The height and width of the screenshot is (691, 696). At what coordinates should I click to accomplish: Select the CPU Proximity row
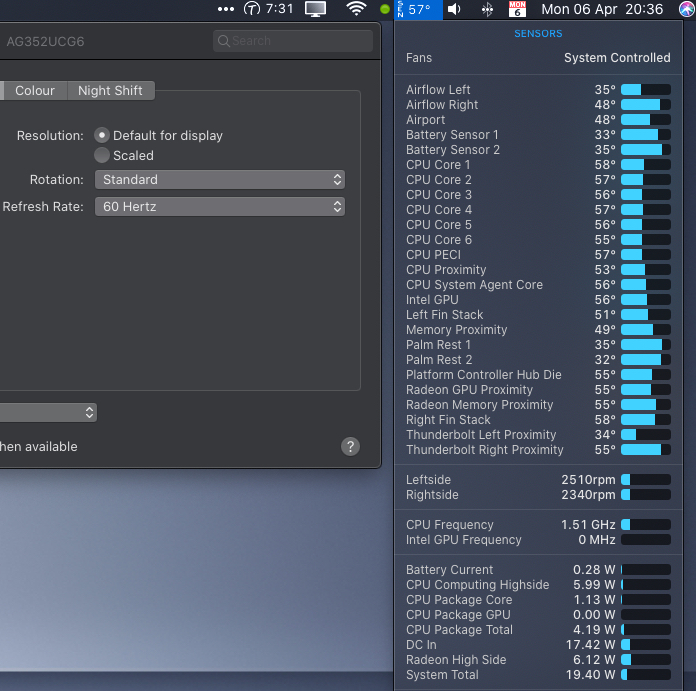[538, 270]
